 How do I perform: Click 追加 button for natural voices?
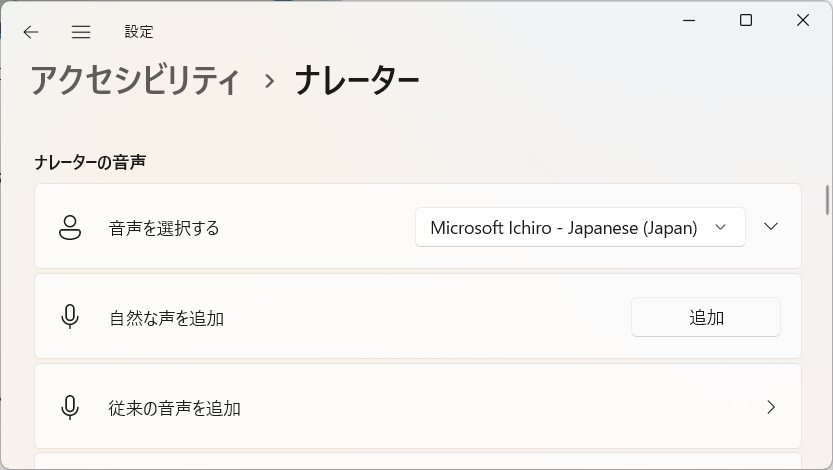pos(706,317)
